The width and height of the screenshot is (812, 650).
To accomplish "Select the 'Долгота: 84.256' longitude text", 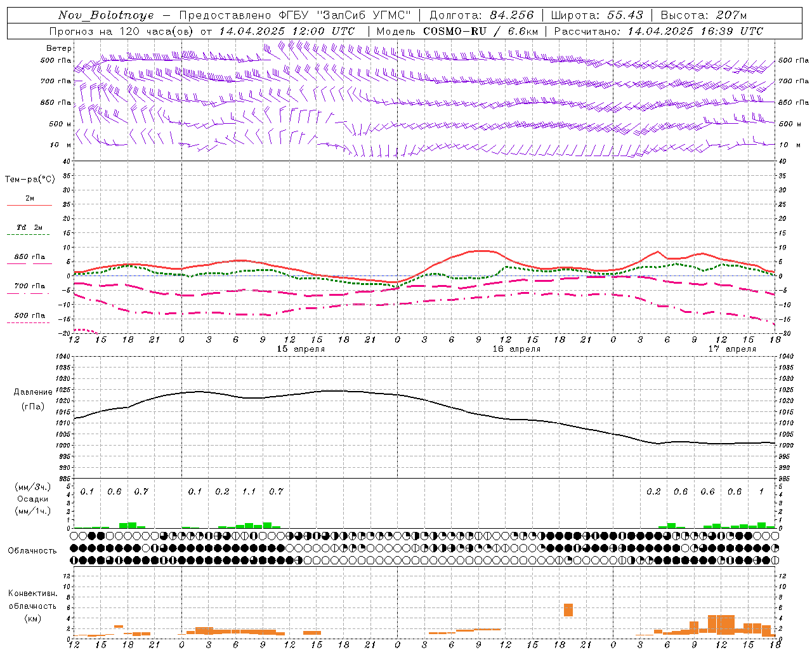I will [481, 15].
